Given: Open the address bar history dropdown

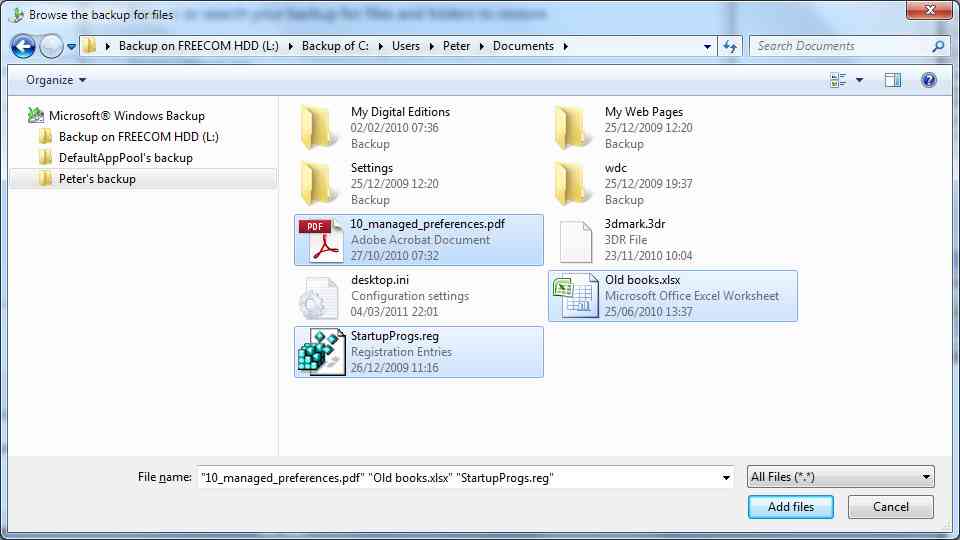Looking at the screenshot, I should pos(707,47).
